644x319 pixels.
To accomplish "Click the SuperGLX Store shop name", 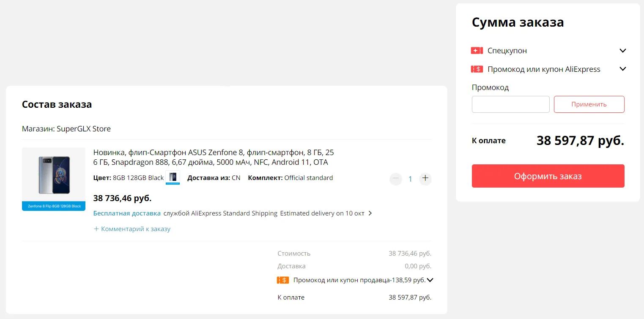I will tap(84, 129).
